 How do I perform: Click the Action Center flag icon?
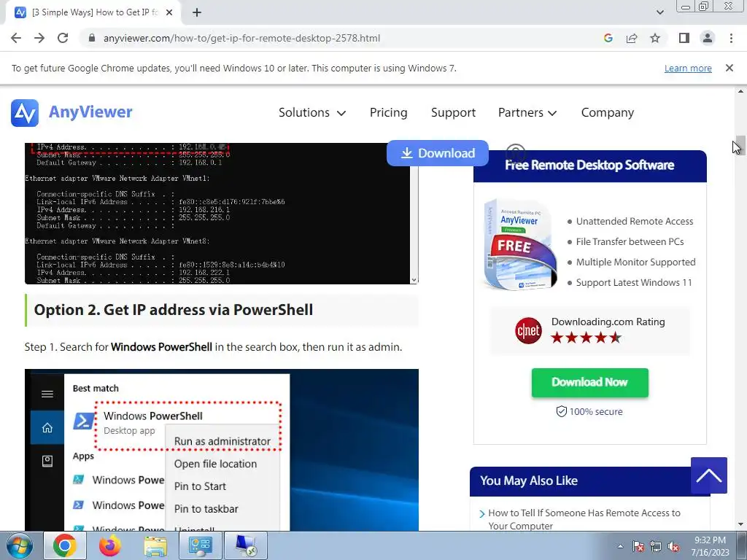tap(638, 546)
